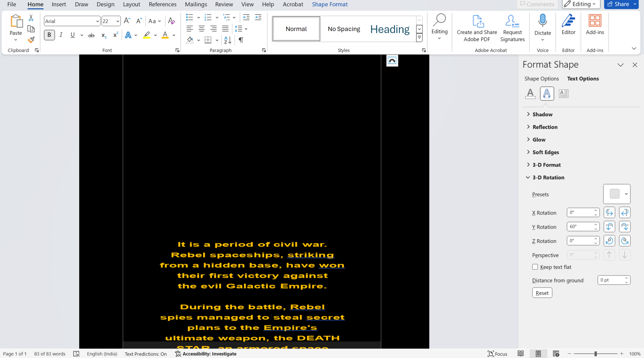Image resolution: width=644 pixels, height=358 pixels.
Task: Toggle bold formatting
Action: pyautogui.click(x=49, y=35)
